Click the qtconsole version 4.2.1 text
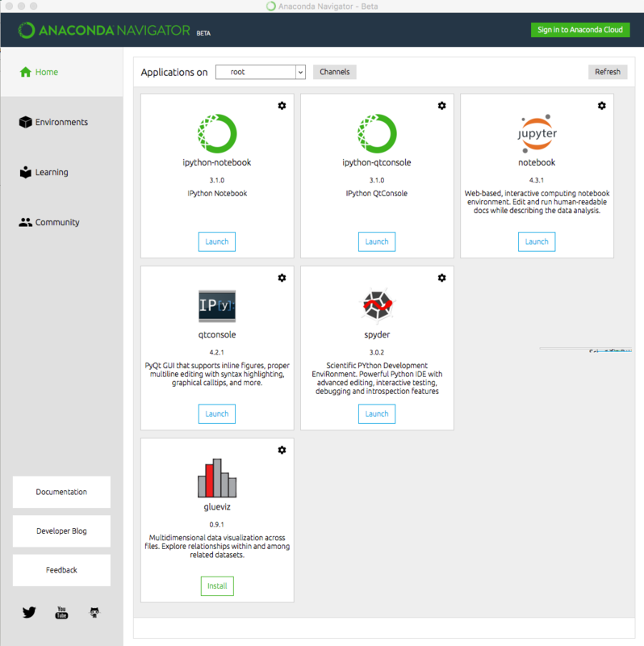This screenshot has width=644, height=646. (216, 352)
